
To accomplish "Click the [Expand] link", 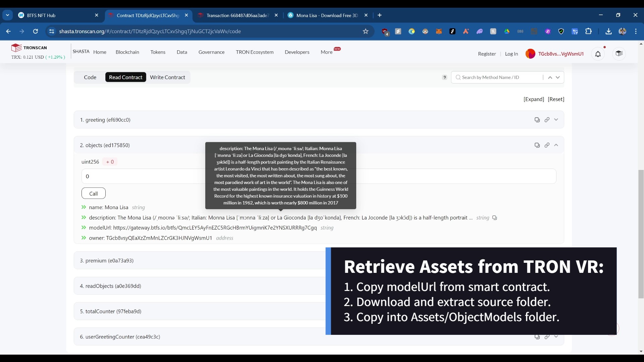I will point(534,99).
